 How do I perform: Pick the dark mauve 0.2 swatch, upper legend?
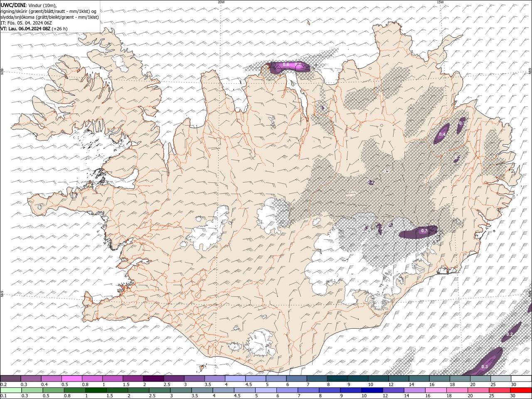(10, 378)
